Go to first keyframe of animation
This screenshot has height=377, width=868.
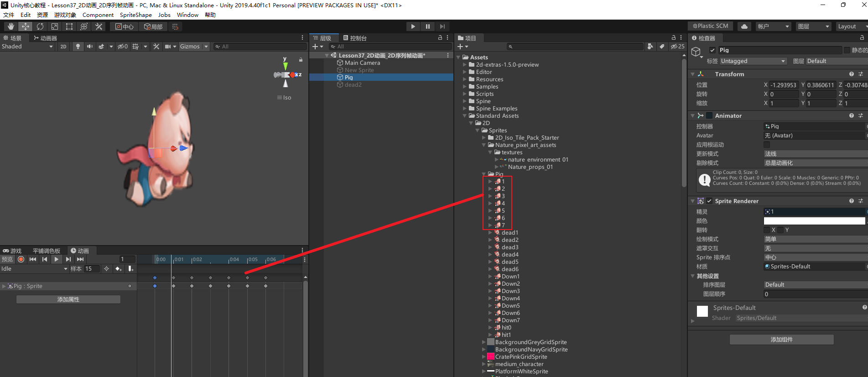tap(33, 259)
